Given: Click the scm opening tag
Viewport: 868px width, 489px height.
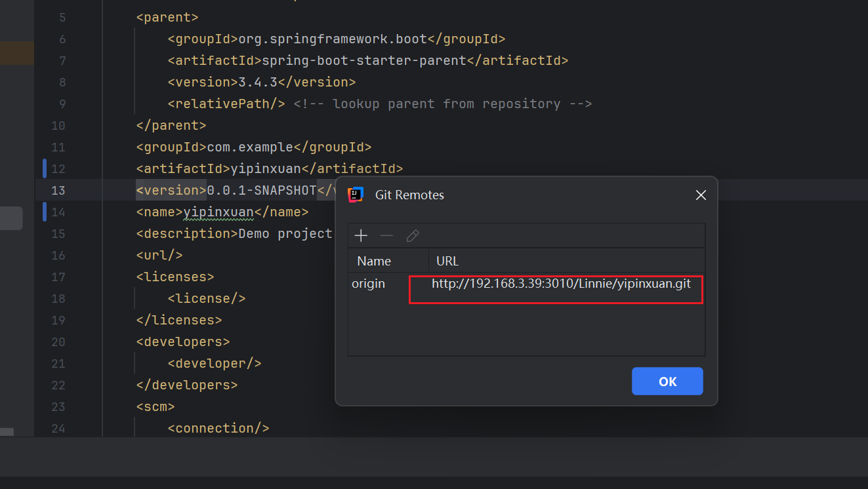Looking at the screenshot, I should click(155, 406).
